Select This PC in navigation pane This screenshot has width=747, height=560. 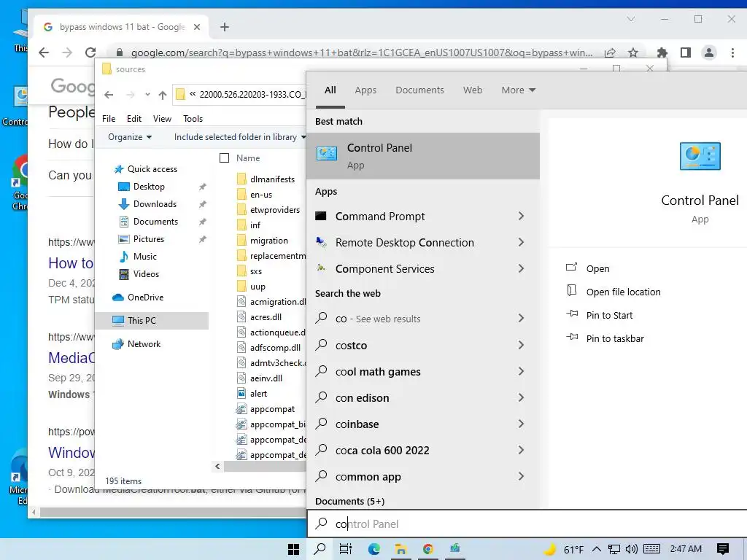tap(142, 321)
